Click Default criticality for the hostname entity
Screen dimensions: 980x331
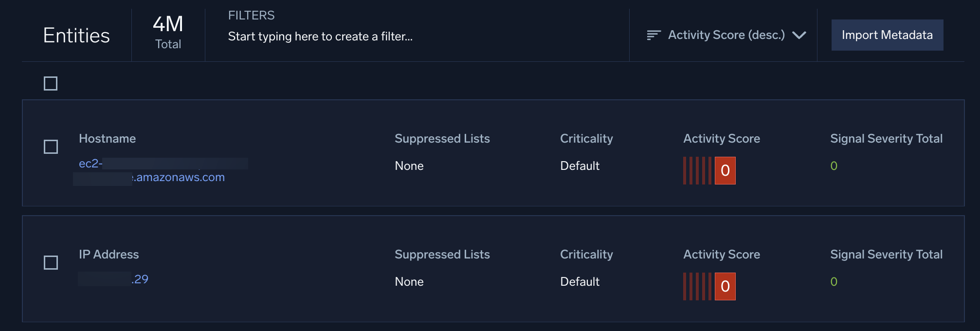[x=580, y=165]
